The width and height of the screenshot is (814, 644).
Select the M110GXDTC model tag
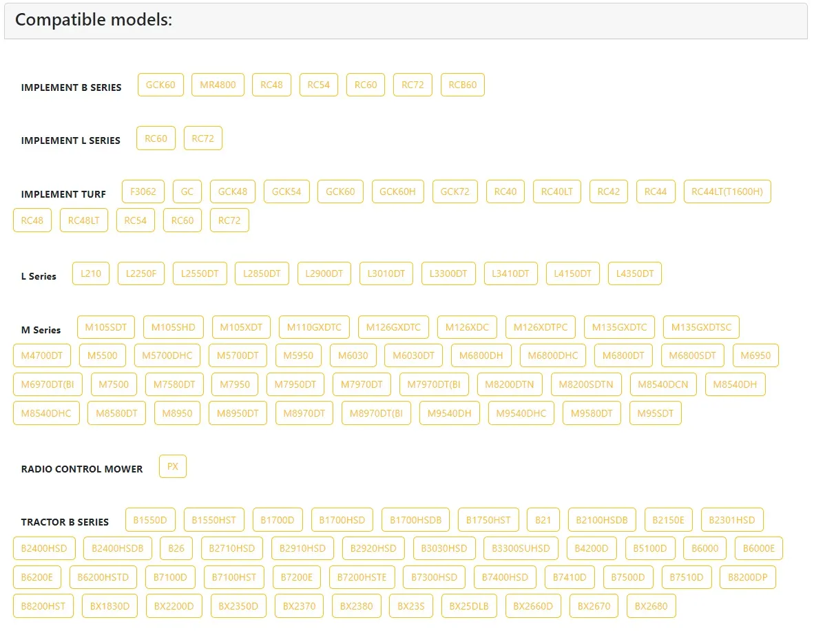pos(314,327)
